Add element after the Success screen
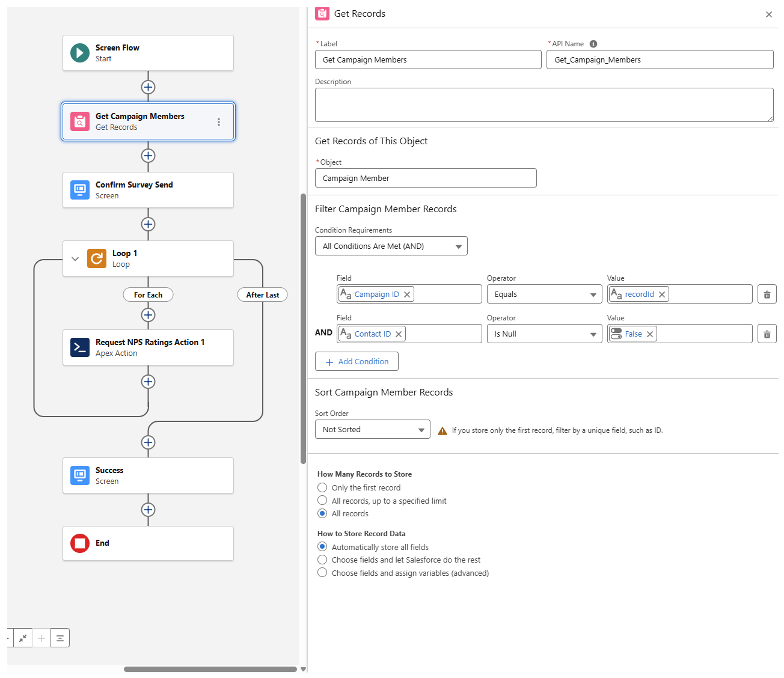 click(x=148, y=510)
